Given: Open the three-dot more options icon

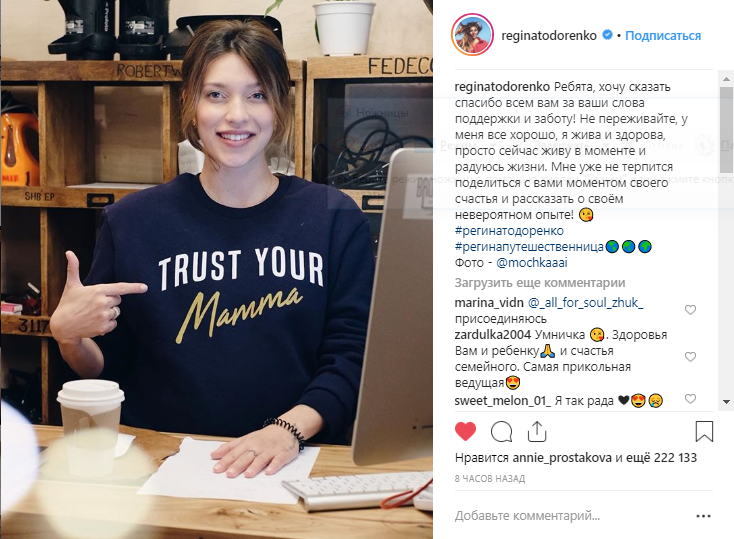Looking at the screenshot, I should (703, 516).
